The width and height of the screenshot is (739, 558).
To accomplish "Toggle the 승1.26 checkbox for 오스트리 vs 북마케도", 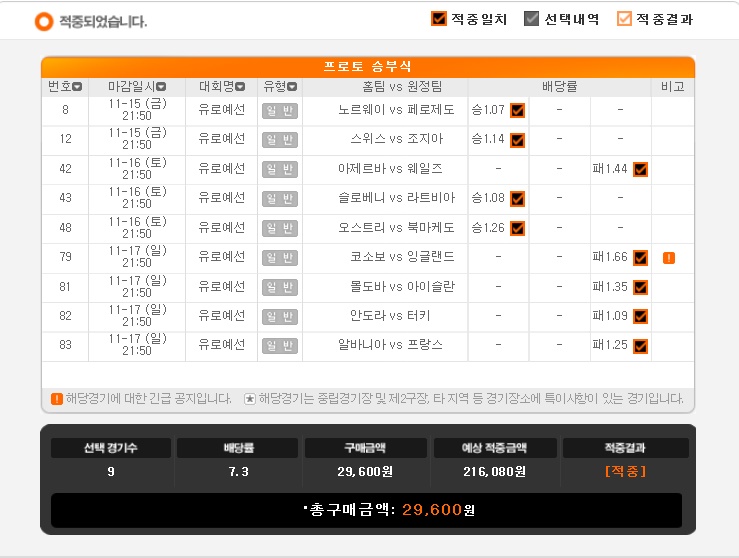I will coord(517,228).
